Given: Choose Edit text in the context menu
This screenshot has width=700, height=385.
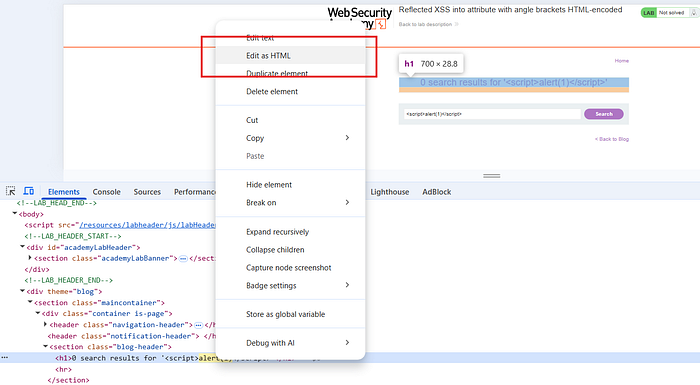Looking at the screenshot, I should click(x=290, y=38).
